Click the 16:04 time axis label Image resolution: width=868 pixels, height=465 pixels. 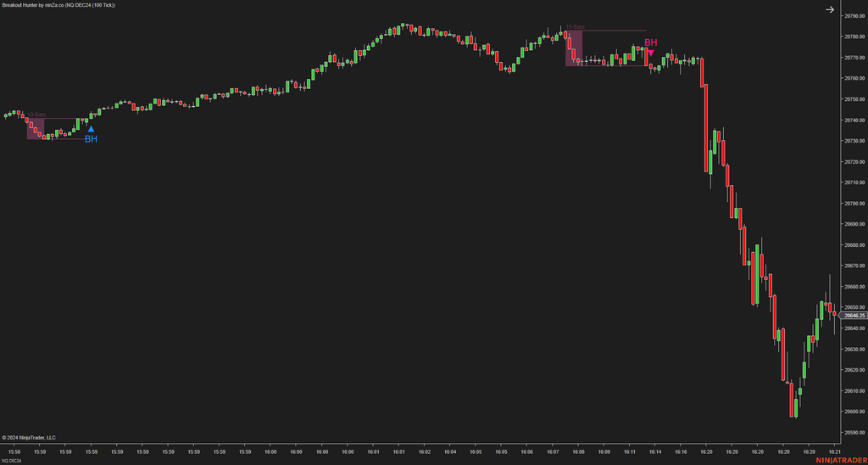(449, 451)
